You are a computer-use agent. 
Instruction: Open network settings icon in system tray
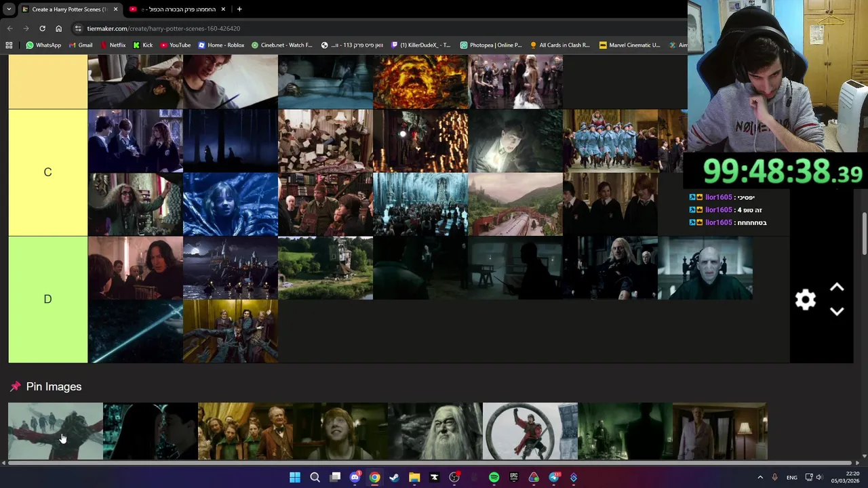[808, 478]
